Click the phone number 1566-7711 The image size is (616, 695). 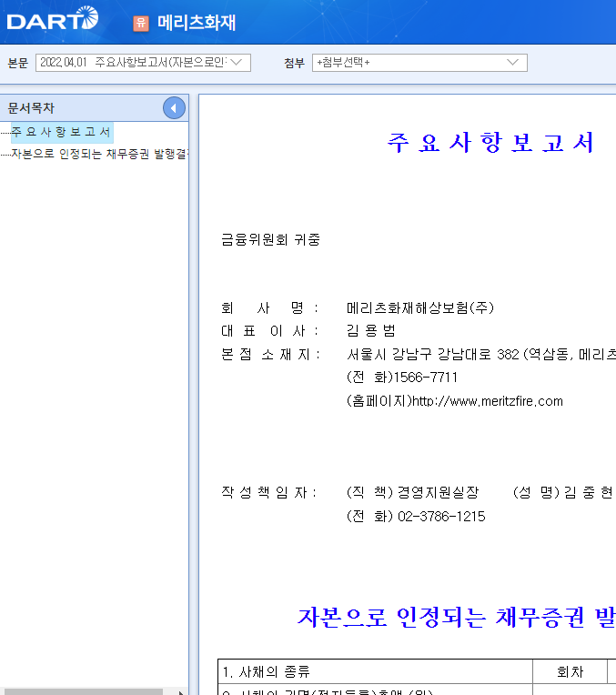click(425, 378)
